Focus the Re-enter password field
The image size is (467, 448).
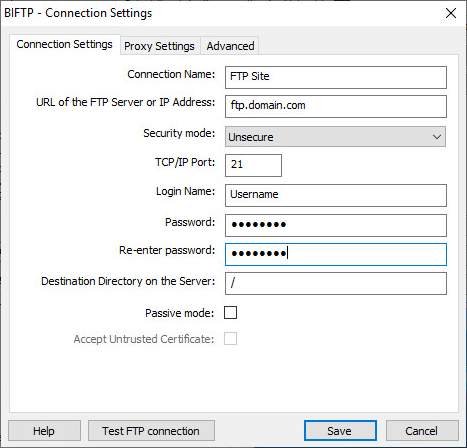[x=336, y=254]
